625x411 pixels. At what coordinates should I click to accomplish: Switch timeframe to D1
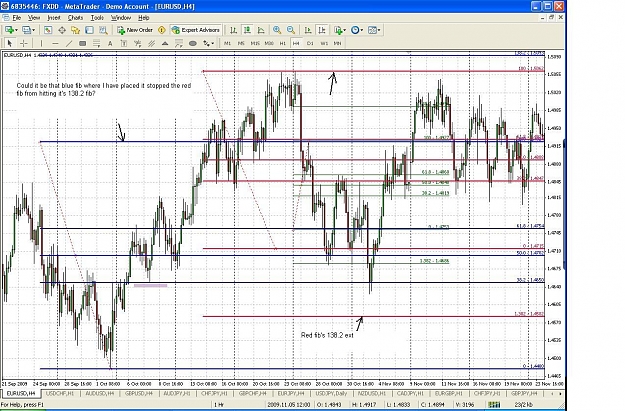(310, 43)
